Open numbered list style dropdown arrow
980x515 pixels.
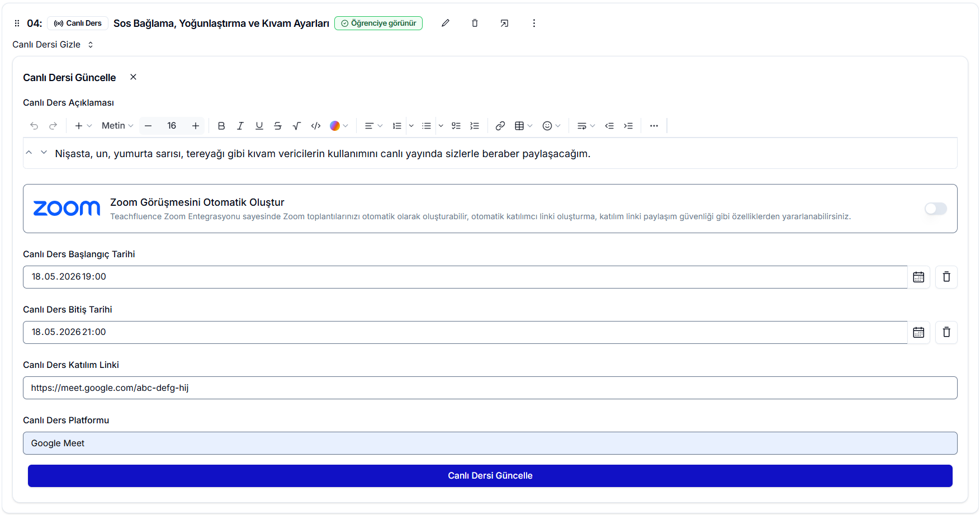pos(411,126)
